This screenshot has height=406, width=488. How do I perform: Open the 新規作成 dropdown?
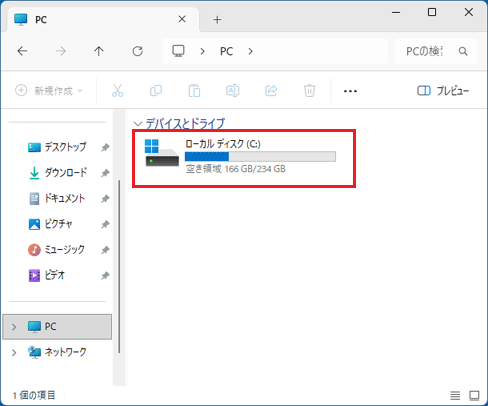49,90
